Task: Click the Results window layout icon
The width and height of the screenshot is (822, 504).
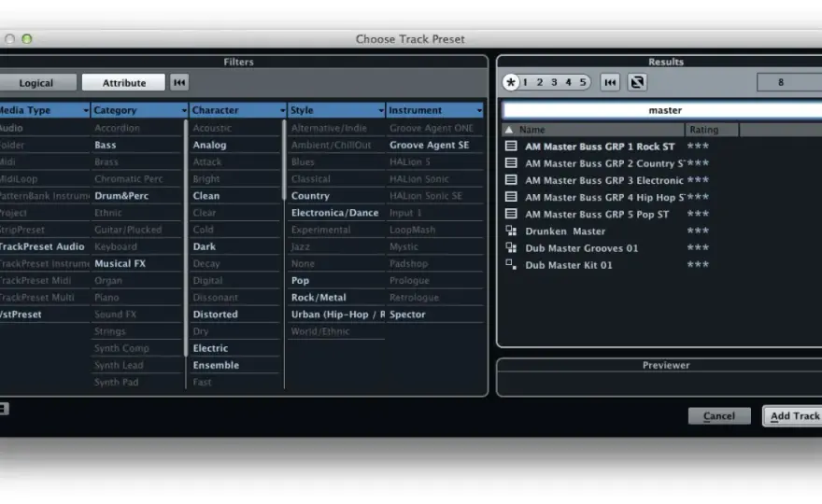Action: click(637, 82)
